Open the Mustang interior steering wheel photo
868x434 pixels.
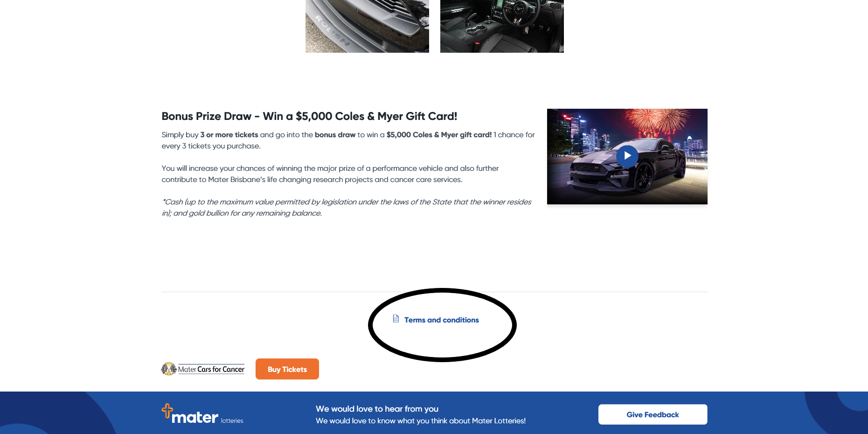click(502, 26)
